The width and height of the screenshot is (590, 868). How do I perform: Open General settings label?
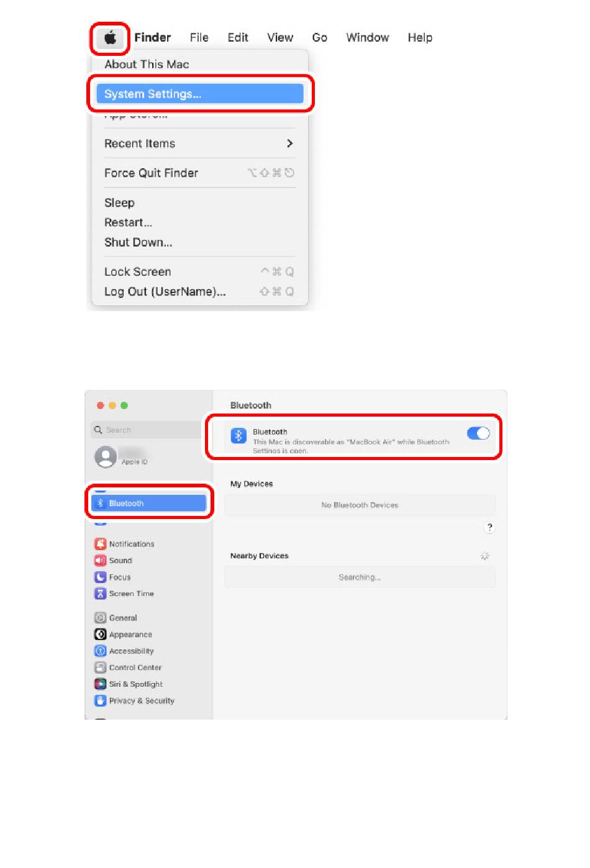(123, 618)
